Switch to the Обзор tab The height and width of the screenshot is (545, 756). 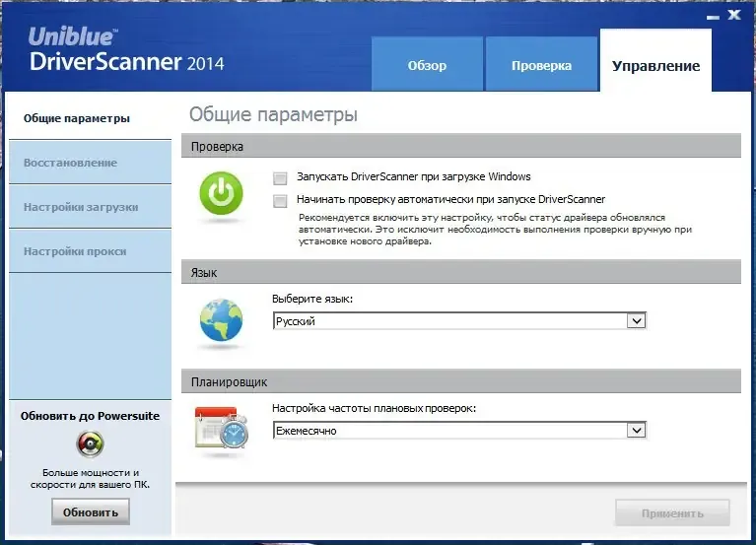coord(427,64)
